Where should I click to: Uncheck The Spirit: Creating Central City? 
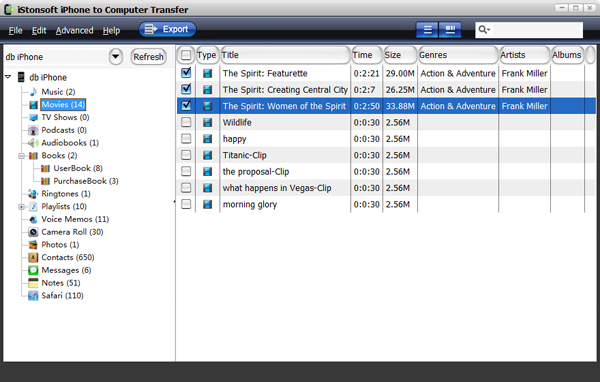pyautogui.click(x=186, y=89)
